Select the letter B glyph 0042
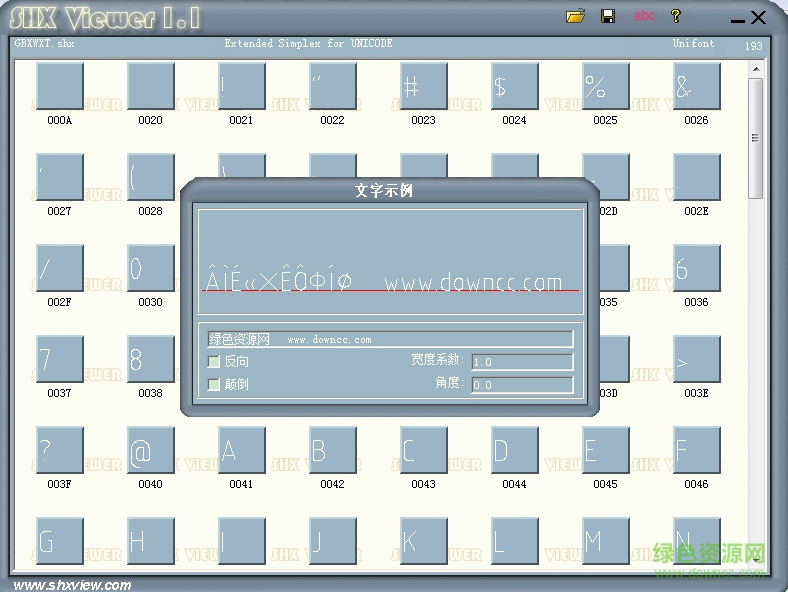Image resolution: width=788 pixels, height=592 pixels. [x=332, y=450]
